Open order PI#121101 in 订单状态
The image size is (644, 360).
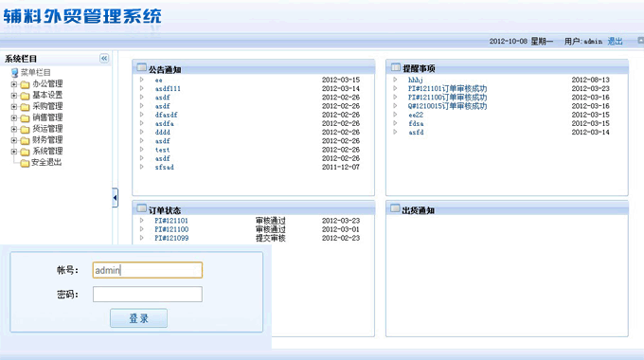click(x=171, y=221)
